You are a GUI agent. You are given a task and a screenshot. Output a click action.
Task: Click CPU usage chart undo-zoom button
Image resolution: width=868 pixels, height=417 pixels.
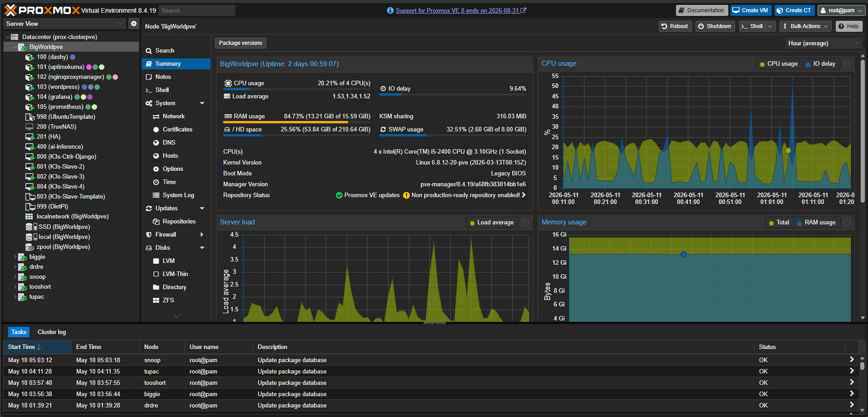[847, 64]
